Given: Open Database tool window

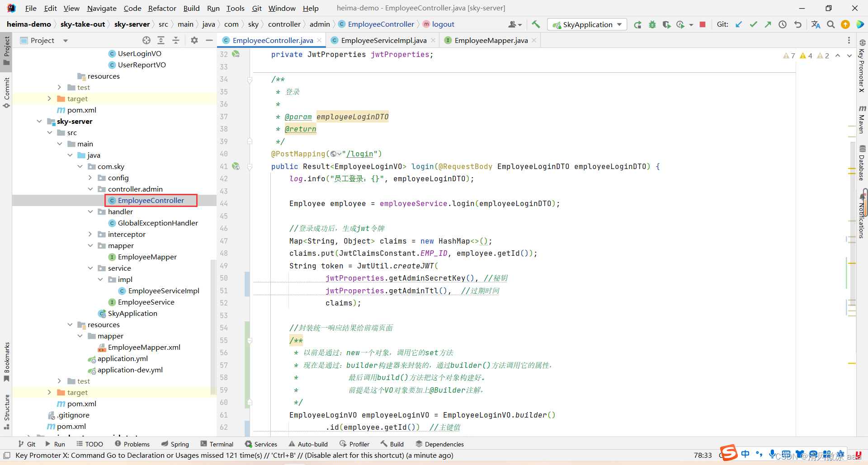Looking at the screenshot, I should coord(862,163).
